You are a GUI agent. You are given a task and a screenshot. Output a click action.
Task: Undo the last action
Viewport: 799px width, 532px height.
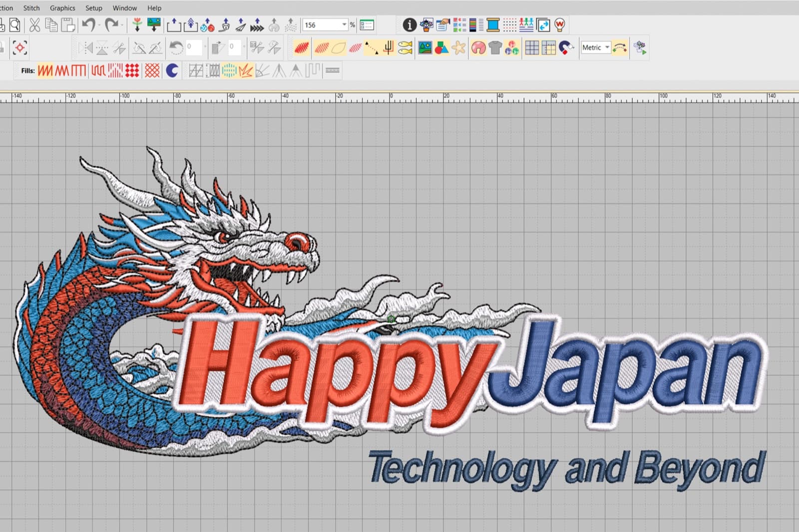[x=88, y=25]
